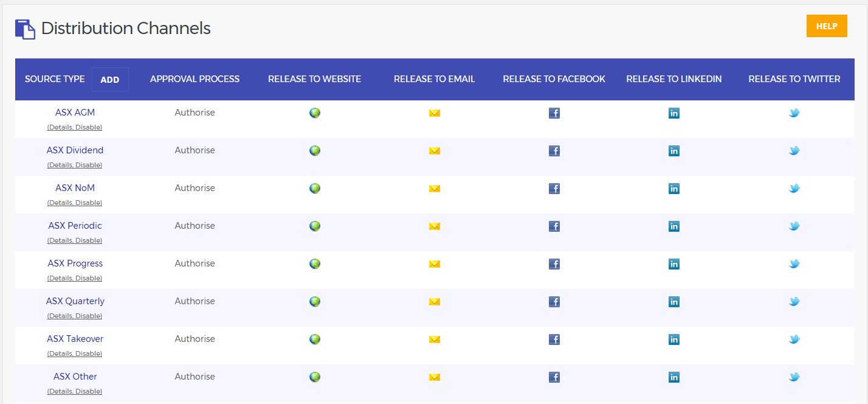868x404 pixels.
Task: Click Disable link under ASX Progress
Action: [88, 279]
